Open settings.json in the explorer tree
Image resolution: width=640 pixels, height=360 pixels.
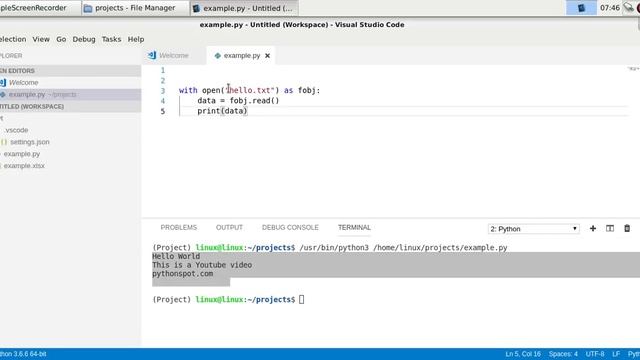(29, 142)
